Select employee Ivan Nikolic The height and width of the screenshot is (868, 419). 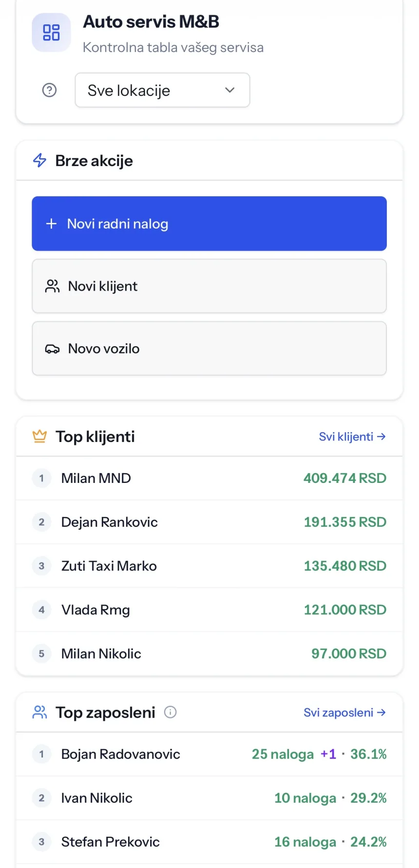97,798
